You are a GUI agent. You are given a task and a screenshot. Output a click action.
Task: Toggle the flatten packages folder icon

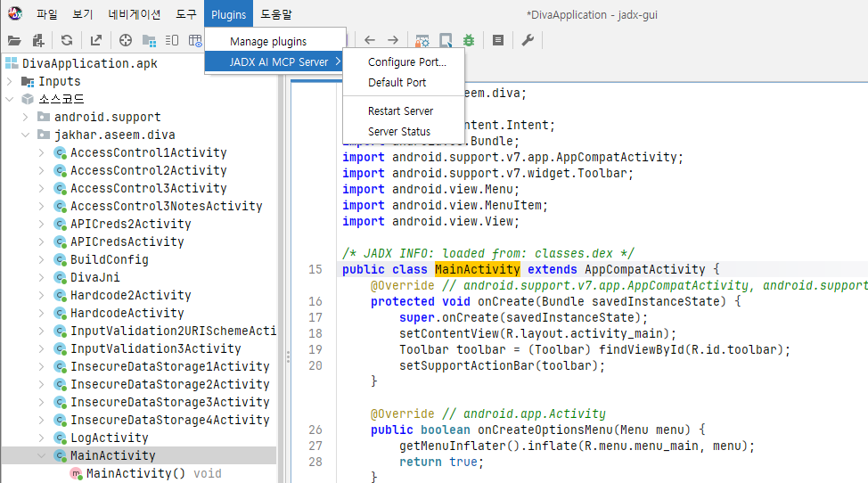click(149, 40)
